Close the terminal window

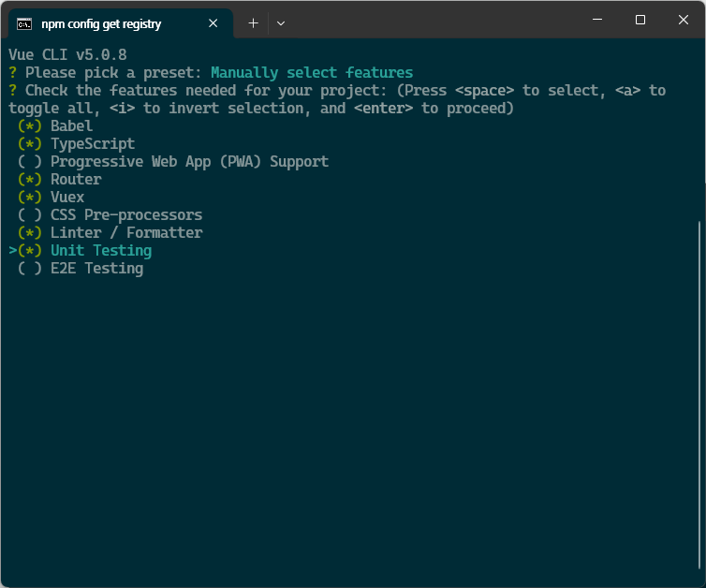click(x=684, y=20)
